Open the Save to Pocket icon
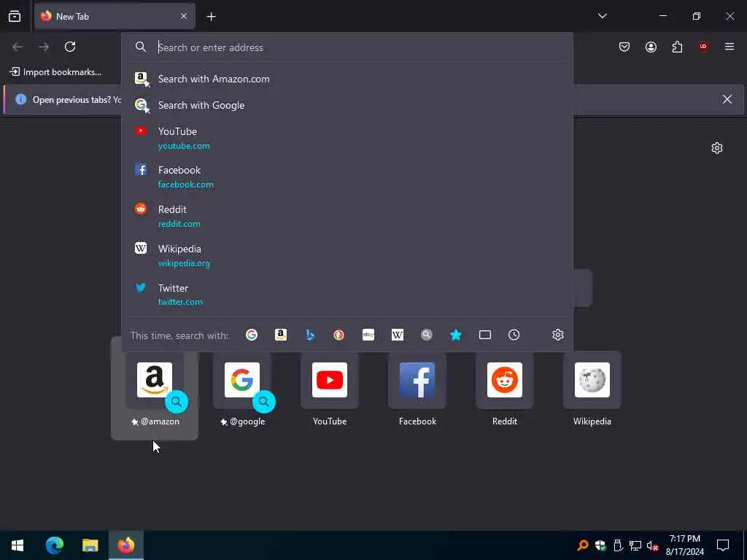 [x=624, y=47]
